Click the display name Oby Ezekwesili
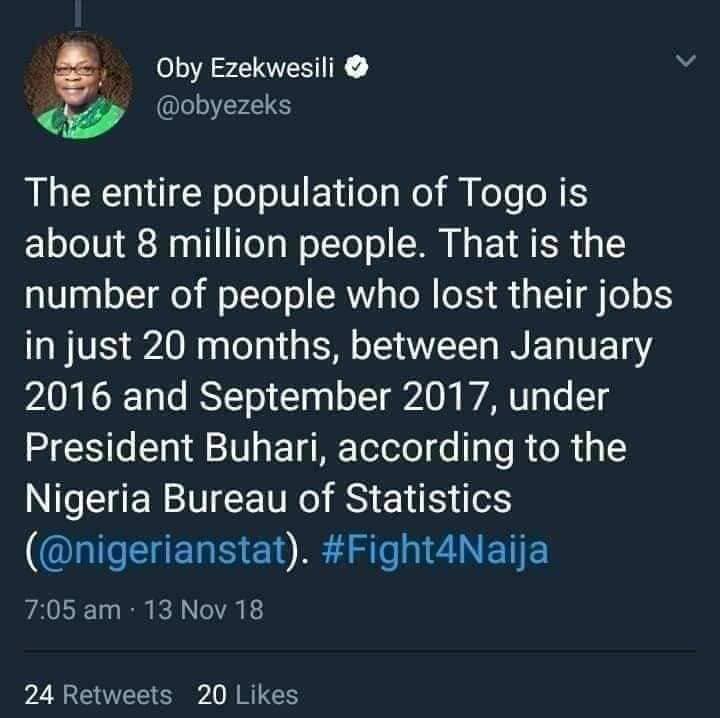Viewport: 720px width, 718px height. [249, 68]
